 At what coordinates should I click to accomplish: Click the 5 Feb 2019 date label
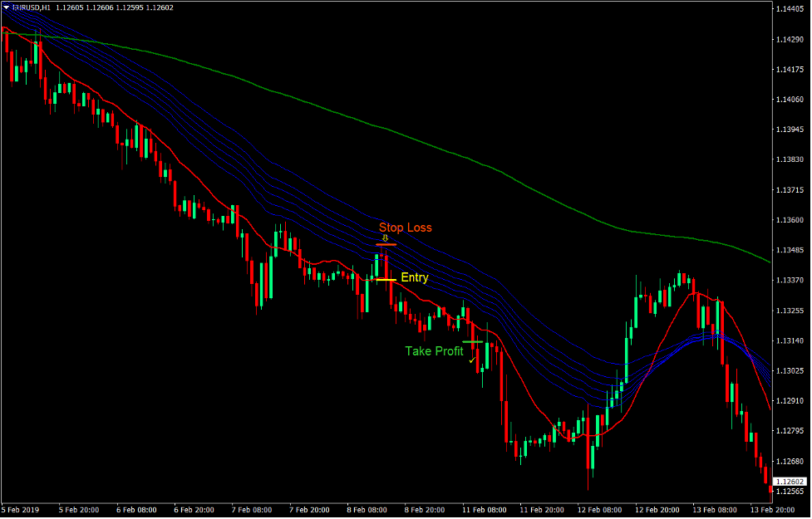pos(20,510)
